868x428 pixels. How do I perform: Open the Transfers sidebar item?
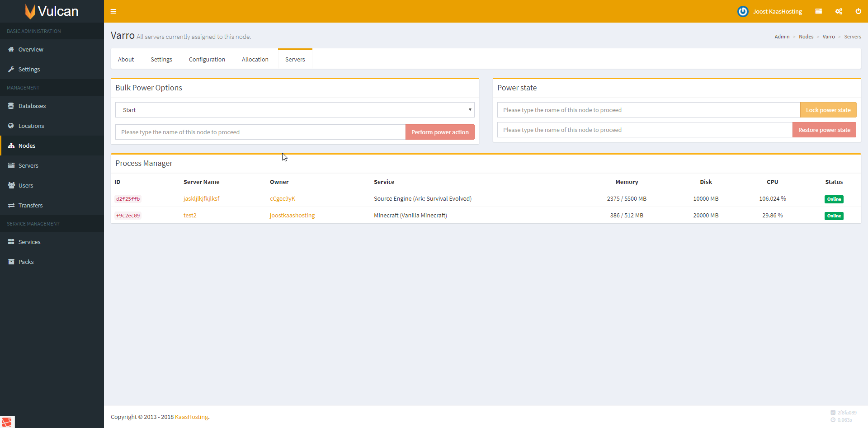[x=30, y=205]
